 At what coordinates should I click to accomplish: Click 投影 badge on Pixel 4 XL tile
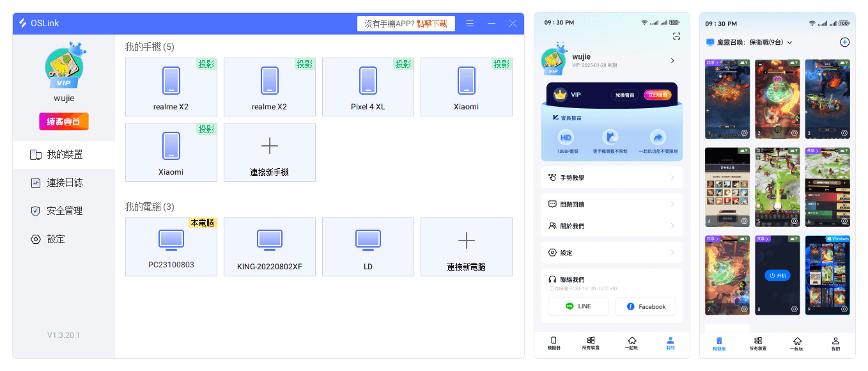(403, 64)
